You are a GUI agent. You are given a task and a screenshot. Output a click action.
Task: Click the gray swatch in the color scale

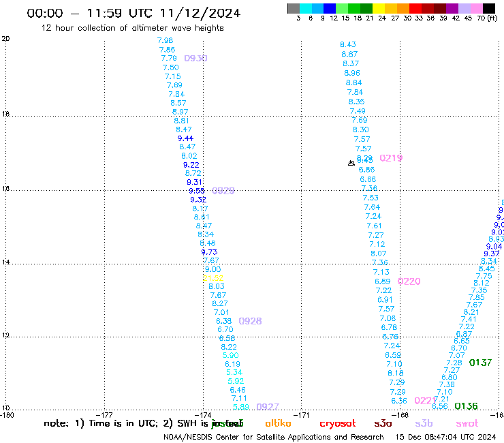[294, 8]
